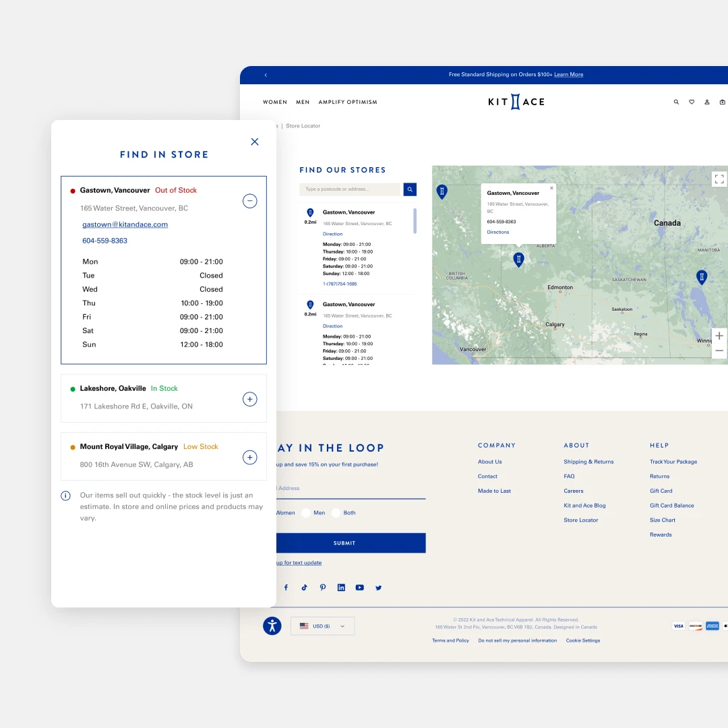Open the TikTok social icon

[304, 588]
